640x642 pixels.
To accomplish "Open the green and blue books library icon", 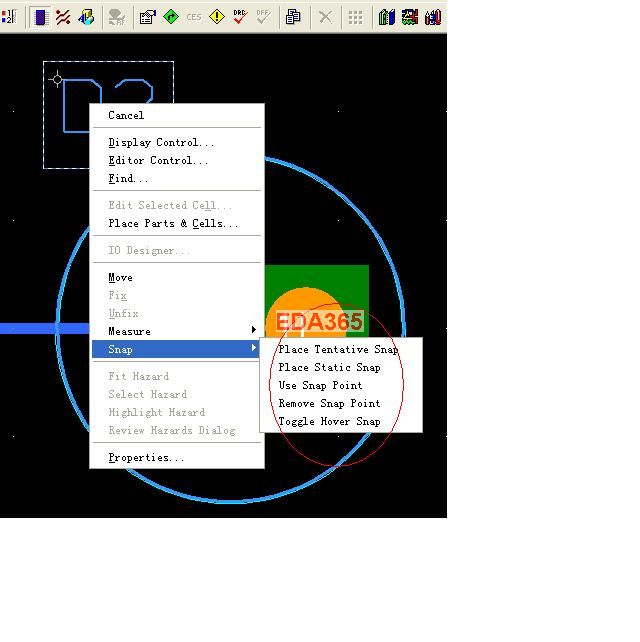I will click(387, 17).
